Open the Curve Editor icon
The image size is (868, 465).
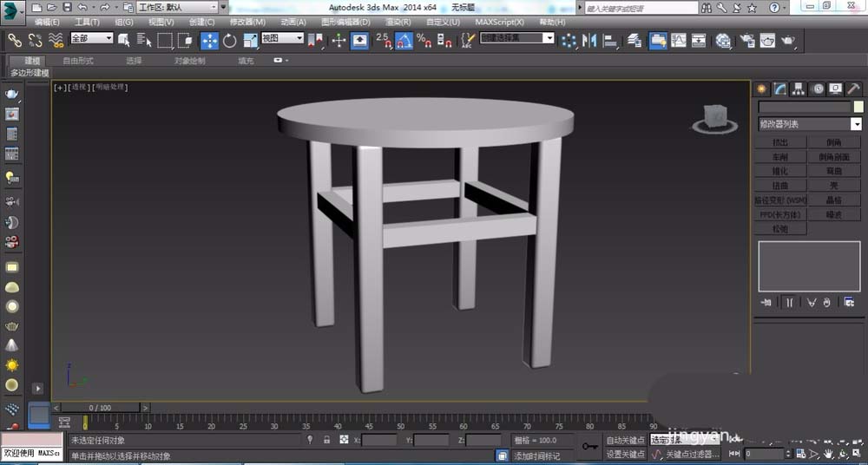coord(679,41)
